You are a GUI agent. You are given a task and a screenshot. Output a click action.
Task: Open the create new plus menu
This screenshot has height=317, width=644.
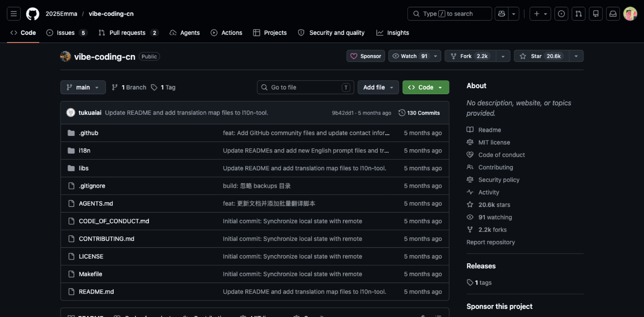(x=540, y=14)
